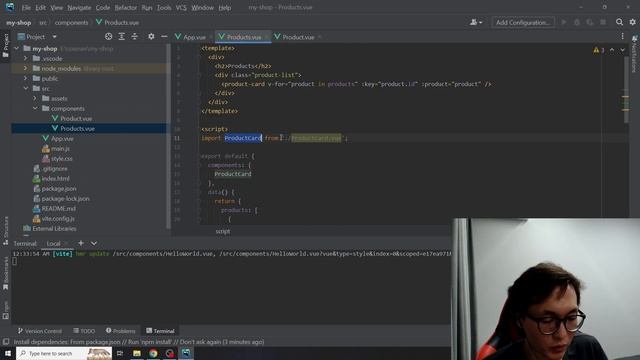640x360 pixels.
Task: Expand the node_modules folder
Action: (x=26, y=69)
